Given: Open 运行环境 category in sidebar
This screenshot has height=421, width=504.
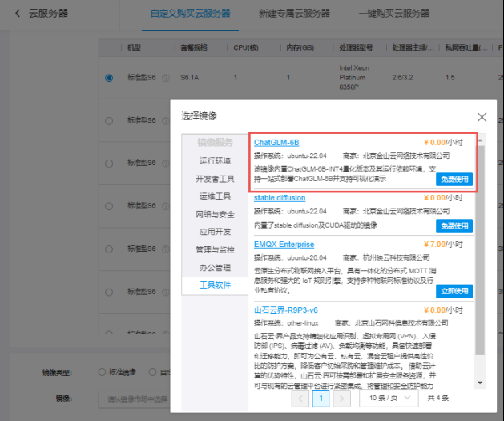Looking at the screenshot, I should [214, 160].
